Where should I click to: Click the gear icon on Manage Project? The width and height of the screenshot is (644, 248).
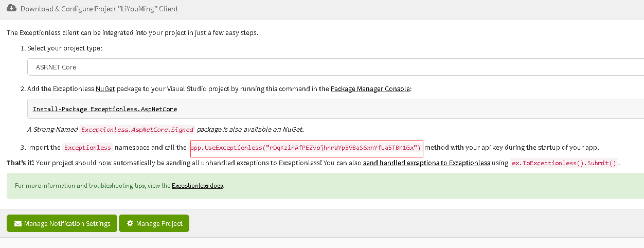130,224
